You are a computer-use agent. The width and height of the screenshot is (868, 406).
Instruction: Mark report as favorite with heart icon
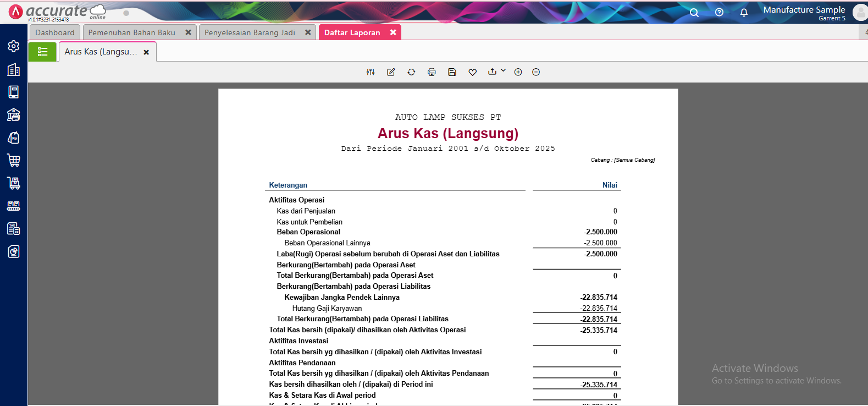click(472, 72)
